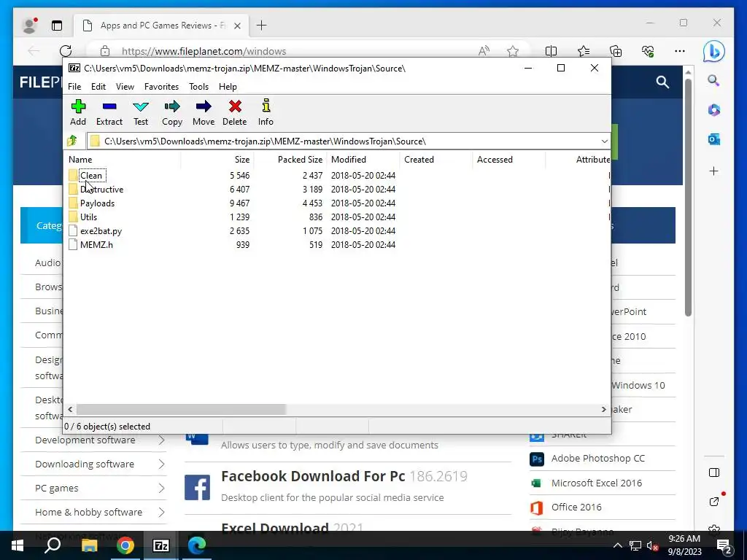747x560 pixels.
Task: Open the Windows Start menu
Action: (x=18, y=545)
